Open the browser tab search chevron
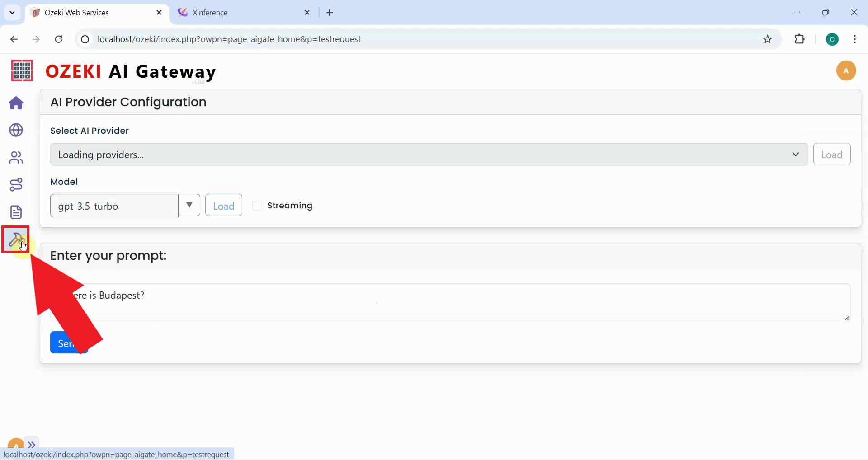 pyautogui.click(x=12, y=12)
